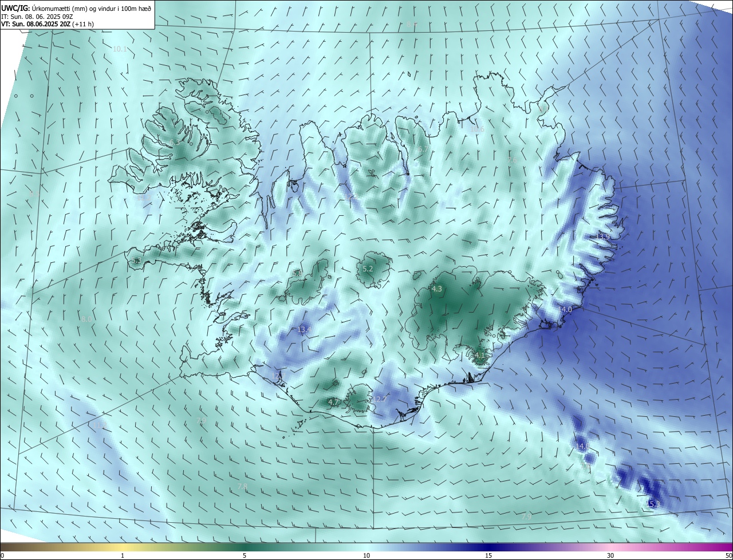Click the 10.6 value label on the map
Screen dimensions: 733x560
coord(478,129)
